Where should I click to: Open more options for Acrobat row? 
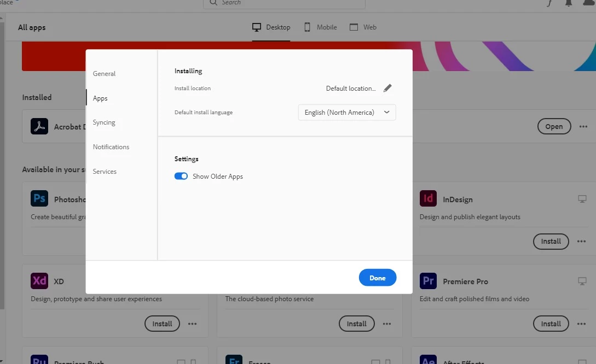pyautogui.click(x=583, y=126)
